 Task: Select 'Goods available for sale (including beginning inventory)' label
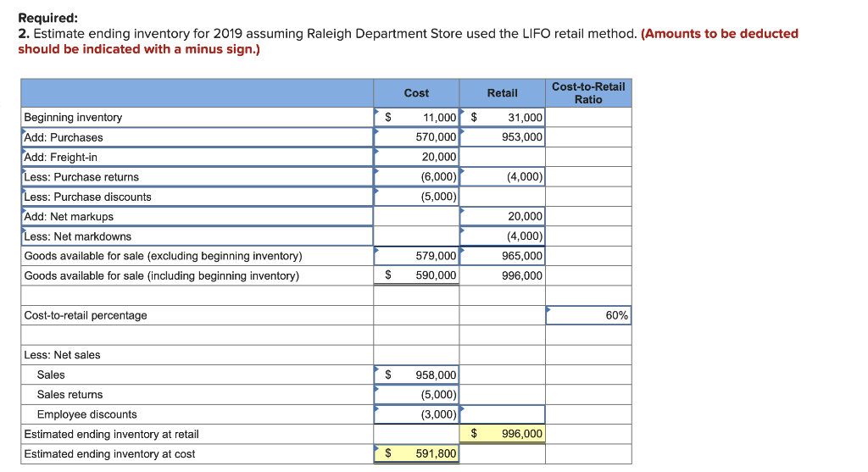(x=162, y=275)
